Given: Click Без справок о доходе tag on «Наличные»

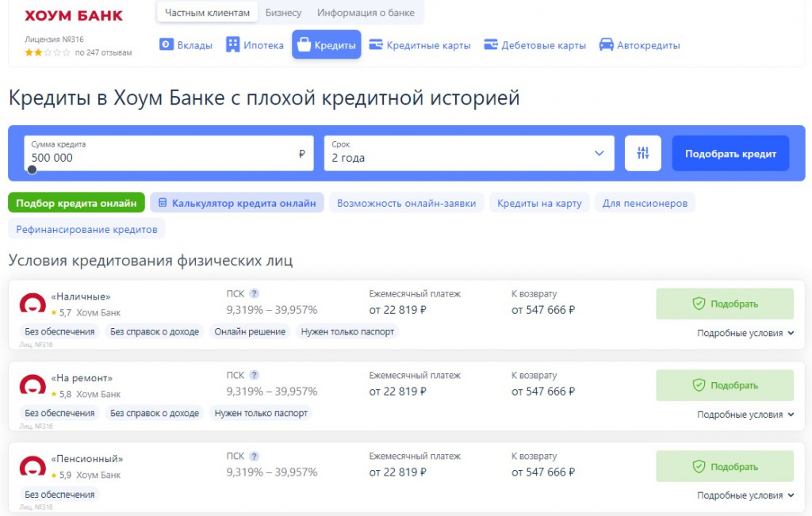Looking at the screenshot, I should pos(155,332).
